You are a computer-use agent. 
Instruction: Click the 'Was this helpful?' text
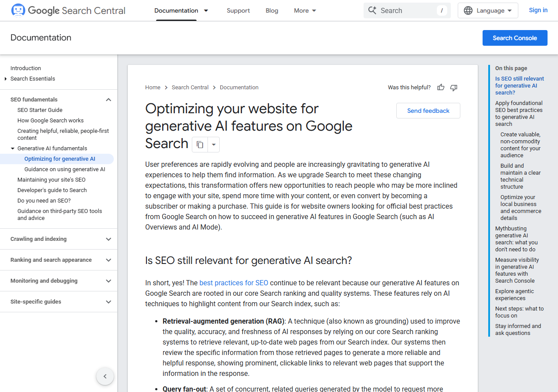click(409, 88)
